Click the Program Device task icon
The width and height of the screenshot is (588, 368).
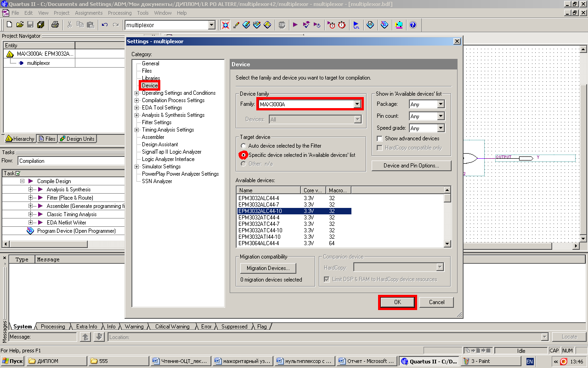(30, 231)
